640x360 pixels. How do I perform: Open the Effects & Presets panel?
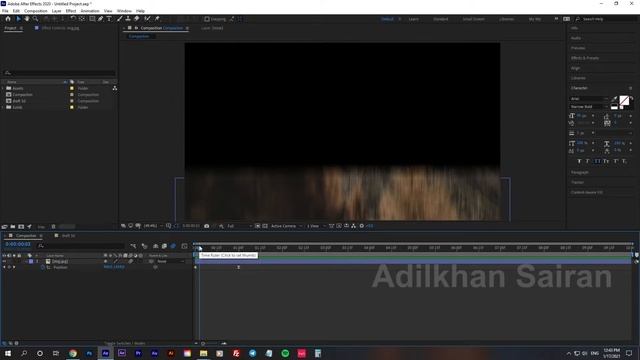click(585, 58)
